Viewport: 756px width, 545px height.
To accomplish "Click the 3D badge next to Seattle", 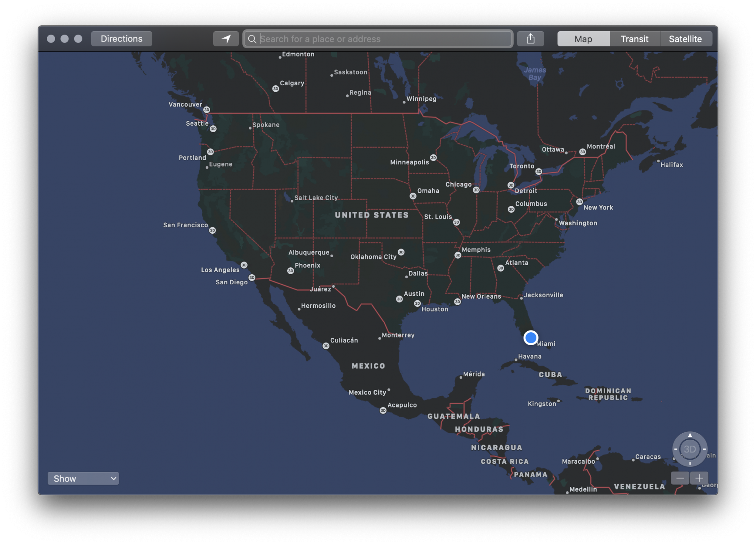I will coord(213,129).
